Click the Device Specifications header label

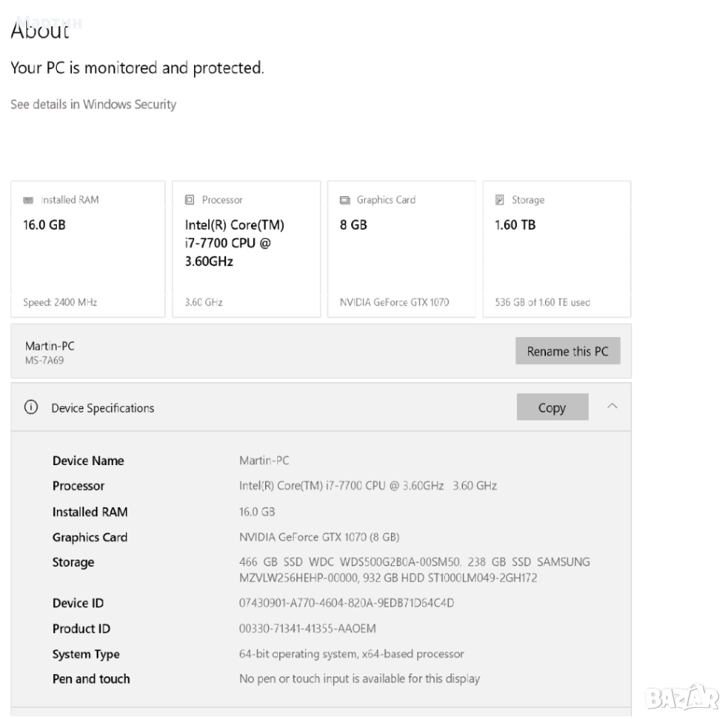(x=103, y=408)
